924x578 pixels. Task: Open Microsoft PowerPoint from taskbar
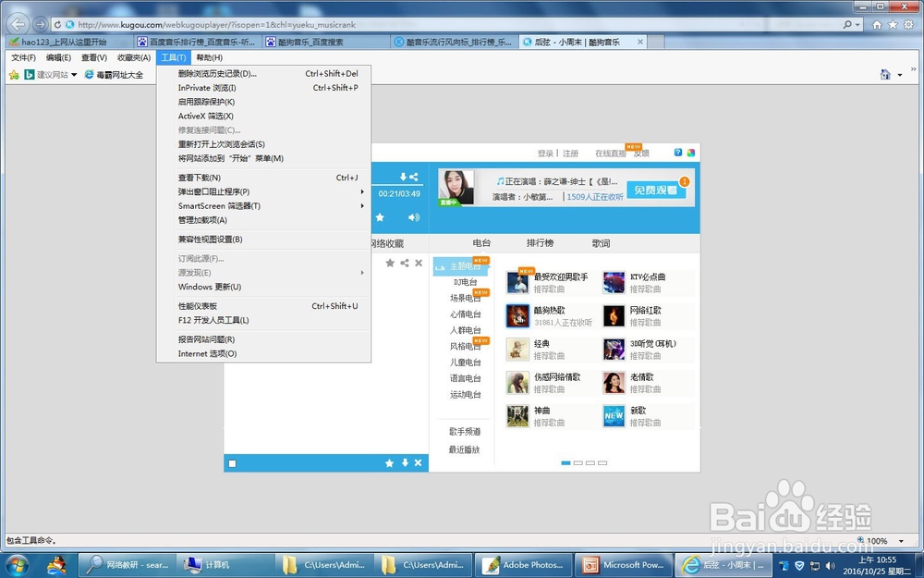point(624,564)
